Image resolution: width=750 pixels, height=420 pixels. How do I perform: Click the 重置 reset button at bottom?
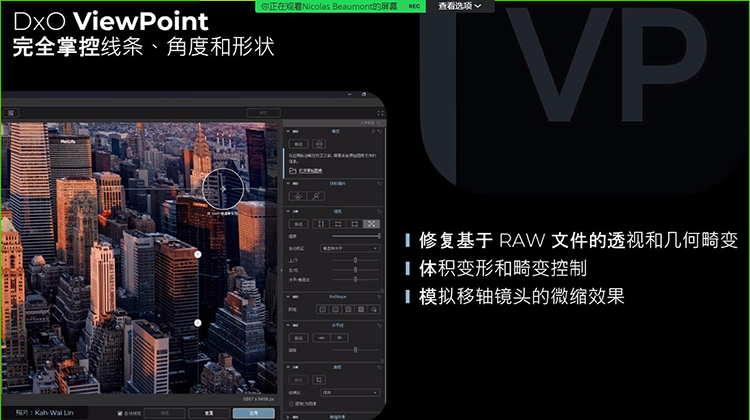click(x=209, y=413)
